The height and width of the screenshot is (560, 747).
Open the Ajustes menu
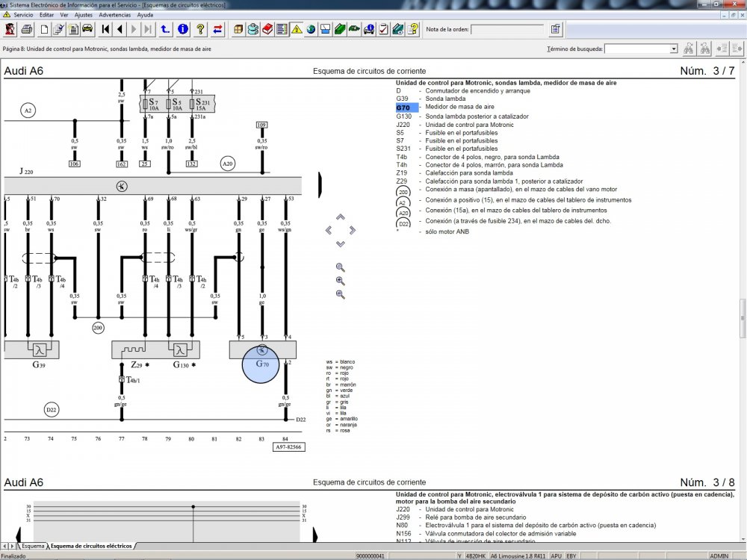(x=84, y=14)
